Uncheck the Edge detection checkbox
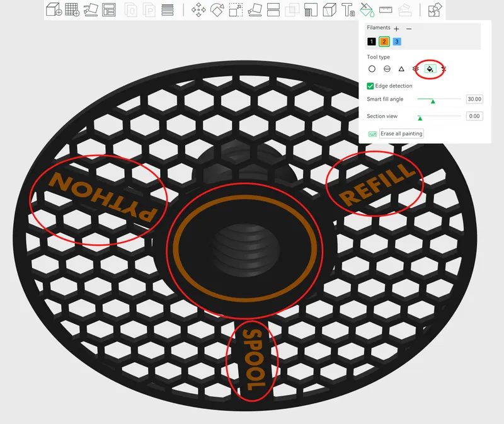 [370, 86]
